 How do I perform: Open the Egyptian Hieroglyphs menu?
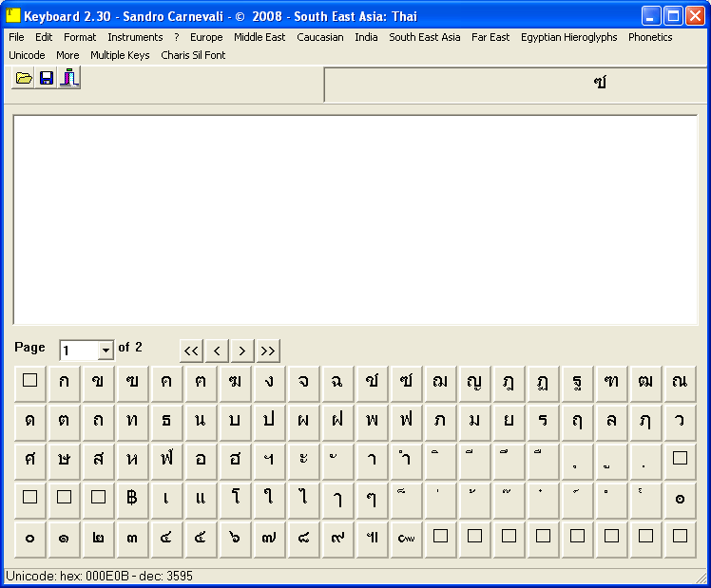568,37
